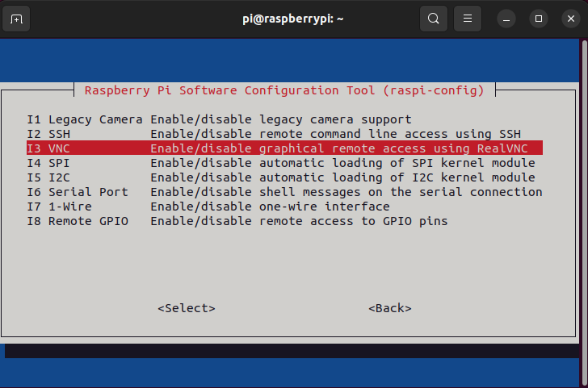Minimize the terminal window
Screen dimensions: 588x388
tap(506, 18)
